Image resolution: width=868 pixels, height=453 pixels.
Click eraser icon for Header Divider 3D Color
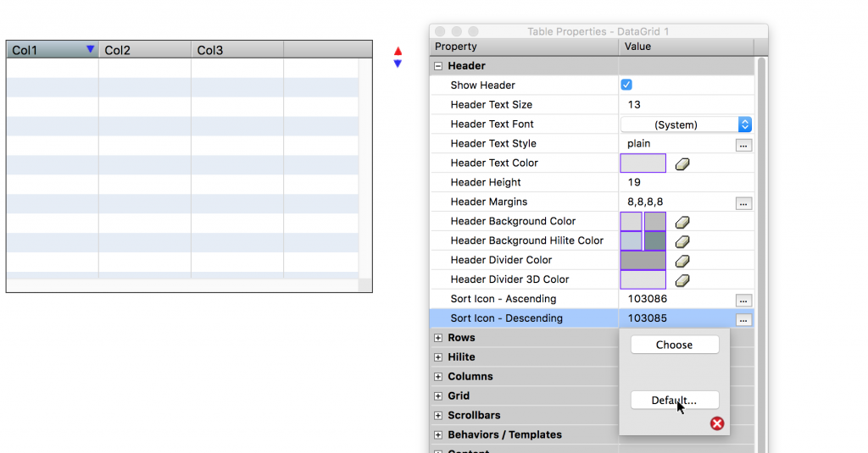pyautogui.click(x=682, y=280)
